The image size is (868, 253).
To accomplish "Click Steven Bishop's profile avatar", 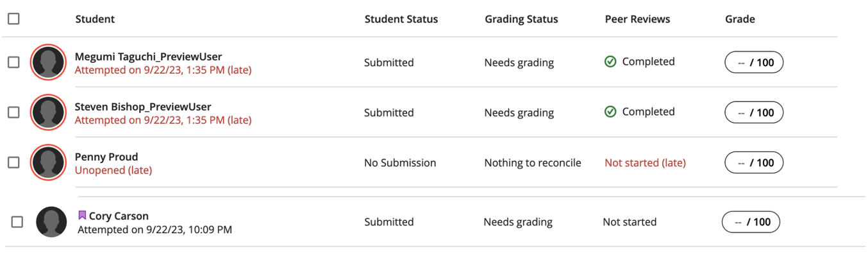I will (x=49, y=112).
